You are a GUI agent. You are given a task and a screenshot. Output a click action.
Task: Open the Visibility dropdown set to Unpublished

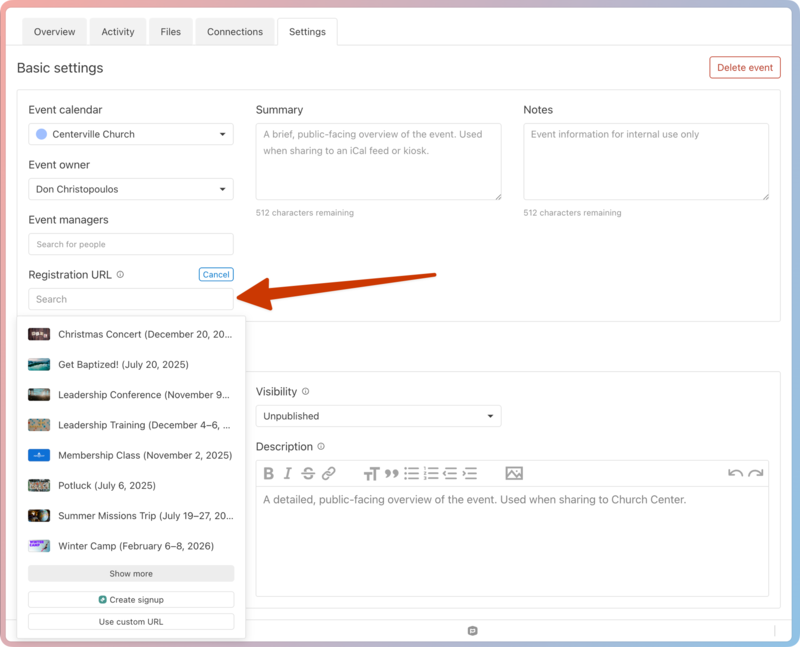[x=378, y=415]
